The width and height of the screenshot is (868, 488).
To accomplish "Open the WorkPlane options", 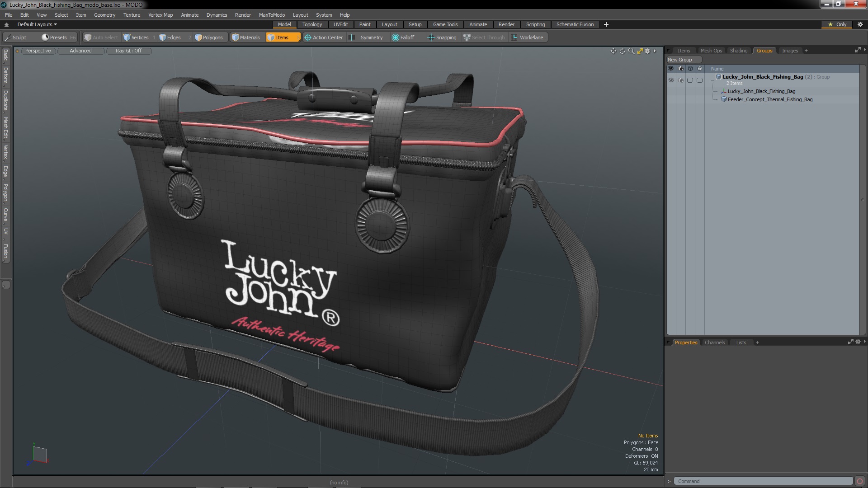I will (528, 38).
